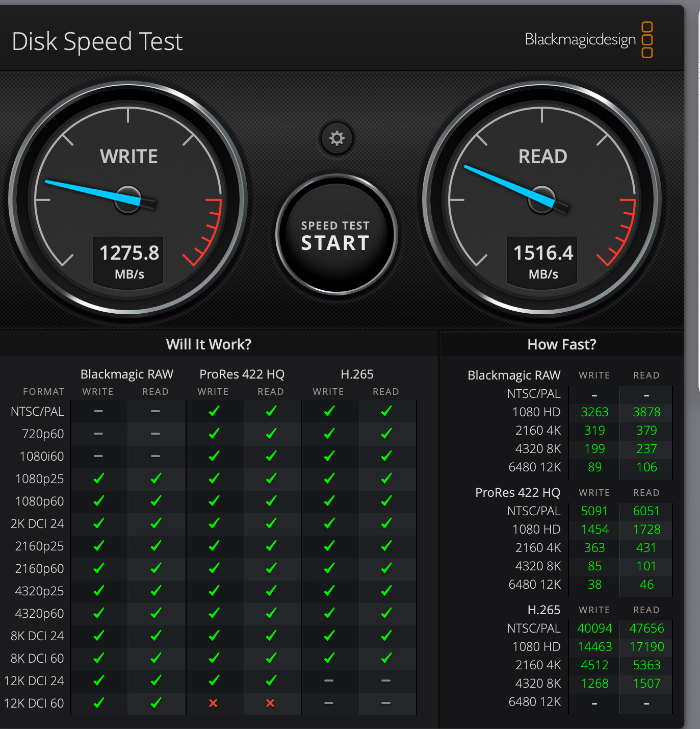The height and width of the screenshot is (729, 700).
Task: Click the Blackmagic RAW 12K DCI 60 read checkmark
Action: coord(155,703)
